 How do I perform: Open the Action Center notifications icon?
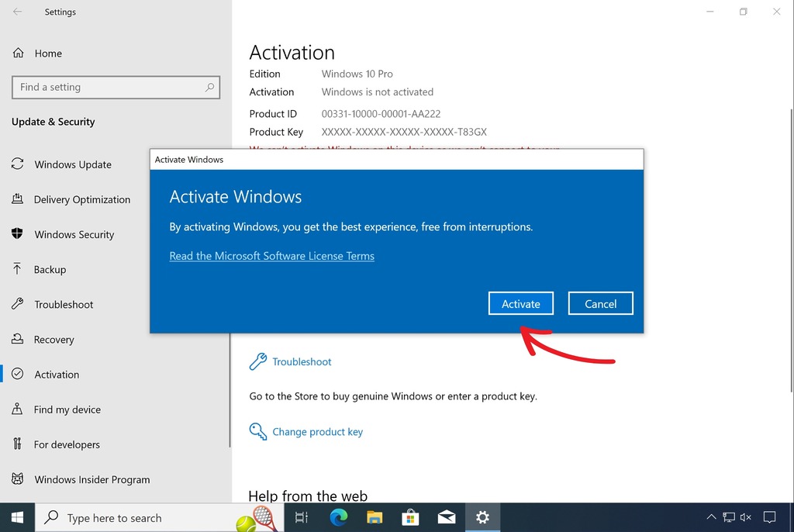770,517
